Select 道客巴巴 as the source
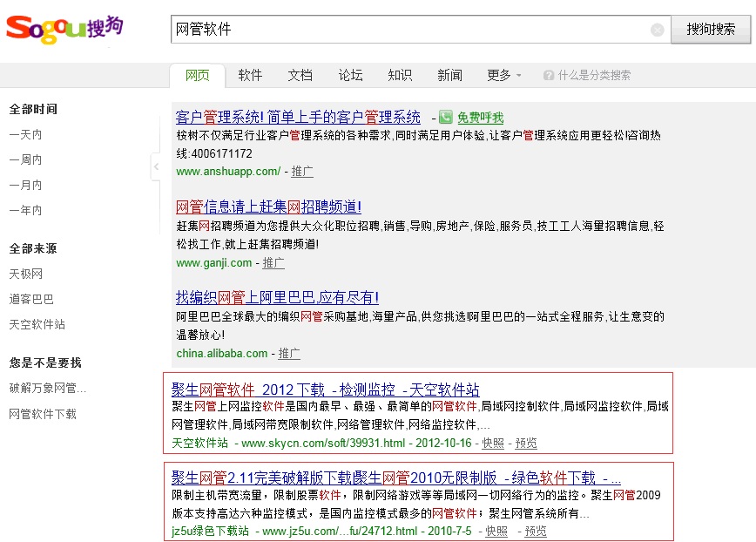This screenshot has width=756, height=542. click(31, 299)
